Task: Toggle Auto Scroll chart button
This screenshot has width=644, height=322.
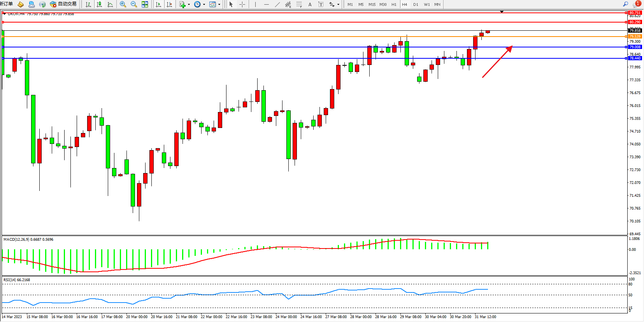Action: pos(158,4)
